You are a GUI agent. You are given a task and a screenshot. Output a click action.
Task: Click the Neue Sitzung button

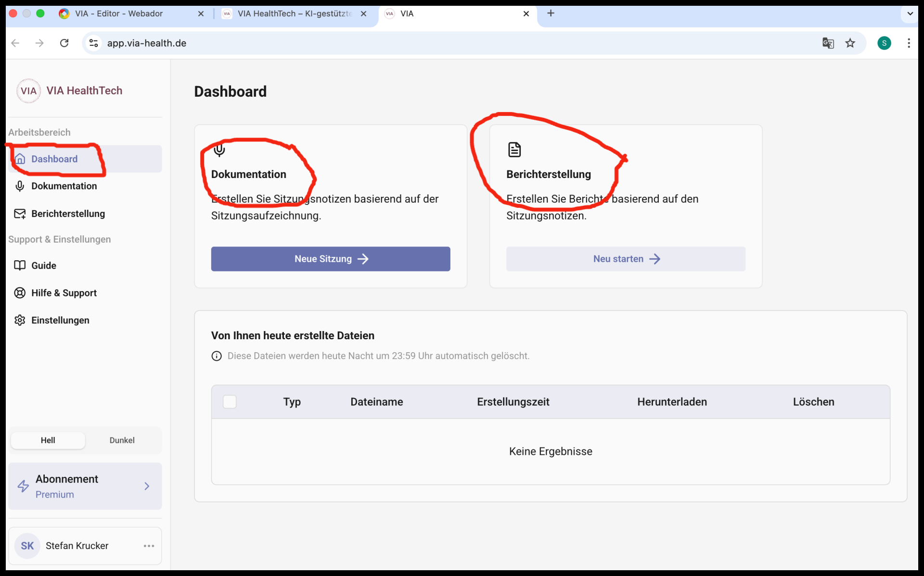tap(331, 259)
